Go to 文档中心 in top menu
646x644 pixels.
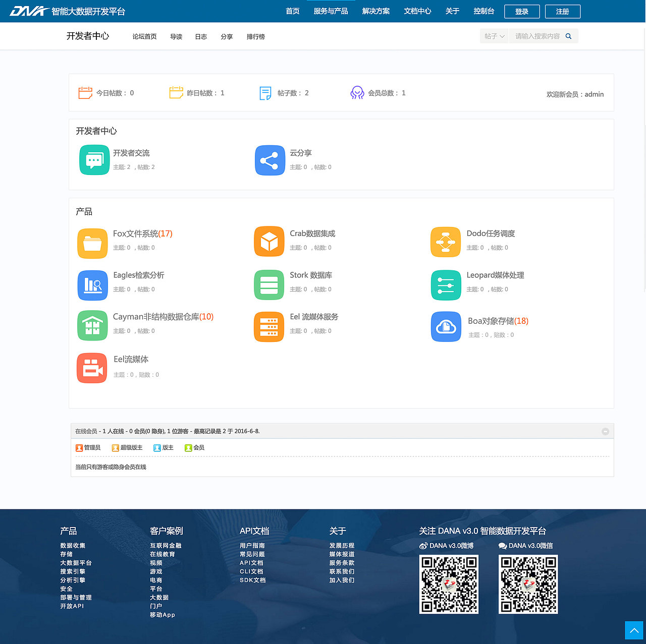pos(418,11)
